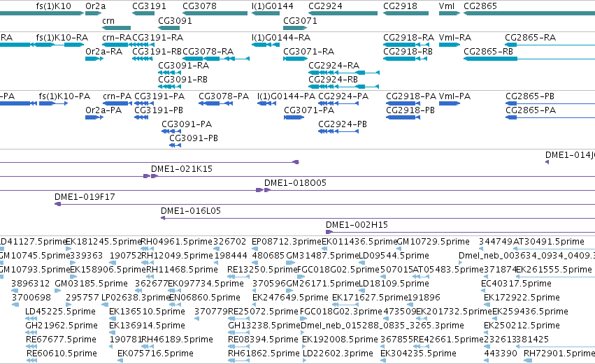The width and height of the screenshot is (595, 364).
Task: Open the CG2865-RA transcript label
Action: point(531,38)
